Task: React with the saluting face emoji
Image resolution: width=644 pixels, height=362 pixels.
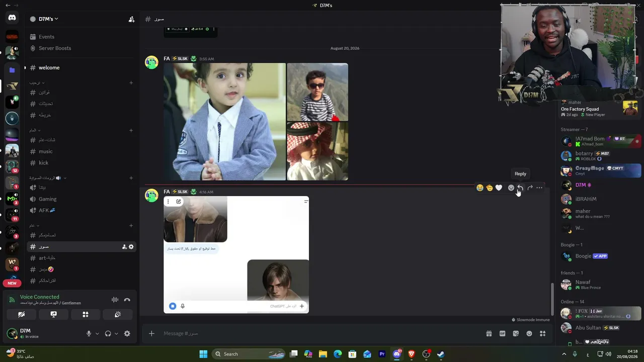Action: click(x=490, y=188)
